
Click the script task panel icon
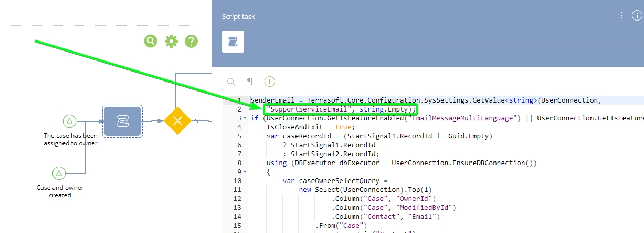point(233,42)
